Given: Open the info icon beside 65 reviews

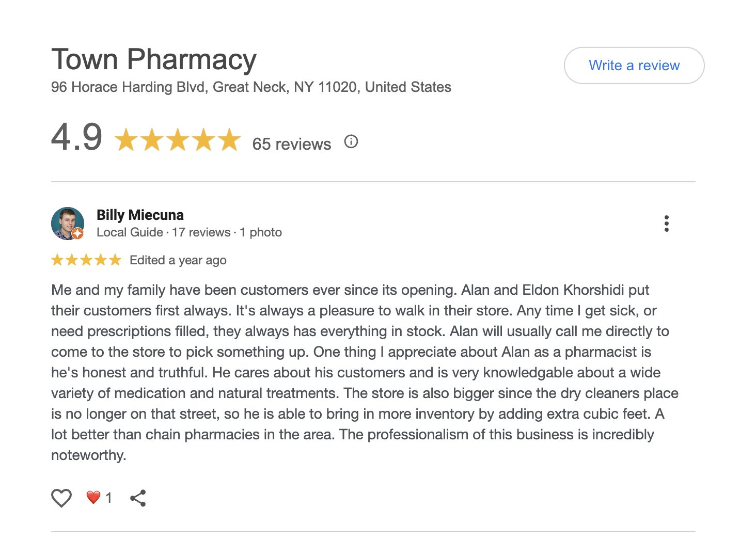Looking at the screenshot, I should [351, 141].
